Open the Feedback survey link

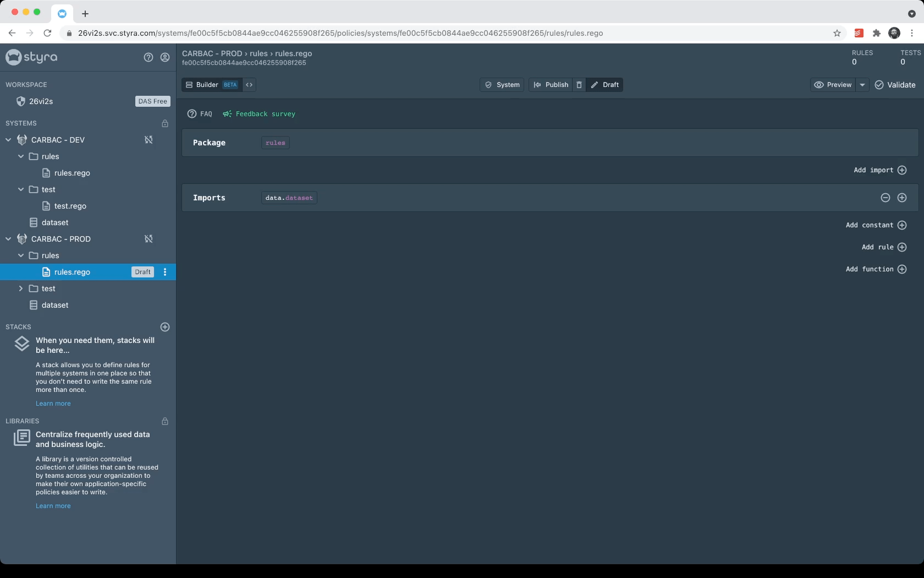pos(259,114)
